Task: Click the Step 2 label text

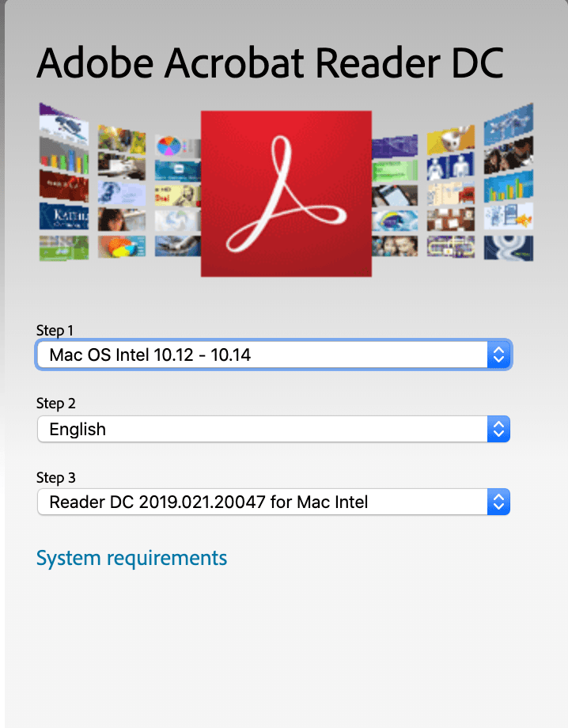Action: [x=55, y=404]
